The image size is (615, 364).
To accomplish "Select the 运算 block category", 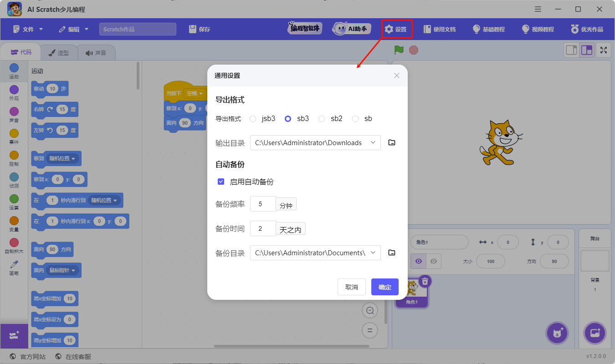I will tap(14, 202).
